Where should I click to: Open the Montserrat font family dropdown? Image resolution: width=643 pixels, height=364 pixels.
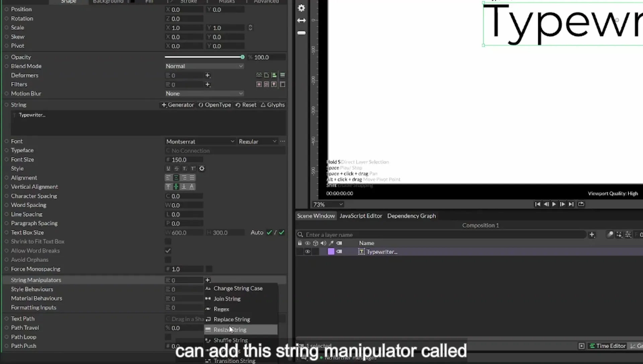coord(200,142)
